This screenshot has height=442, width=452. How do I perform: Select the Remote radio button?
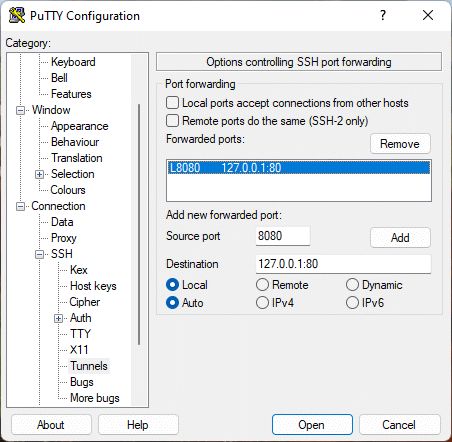tap(262, 285)
